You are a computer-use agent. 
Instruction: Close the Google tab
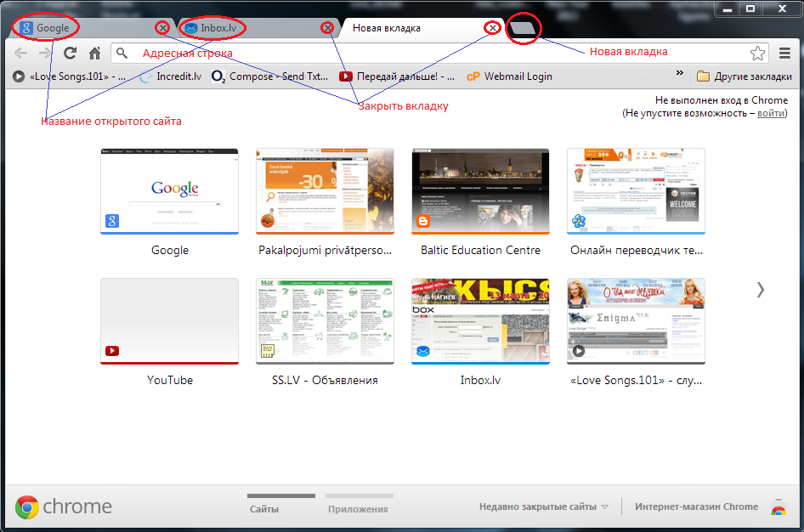pyautogui.click(x=162, y=28)
